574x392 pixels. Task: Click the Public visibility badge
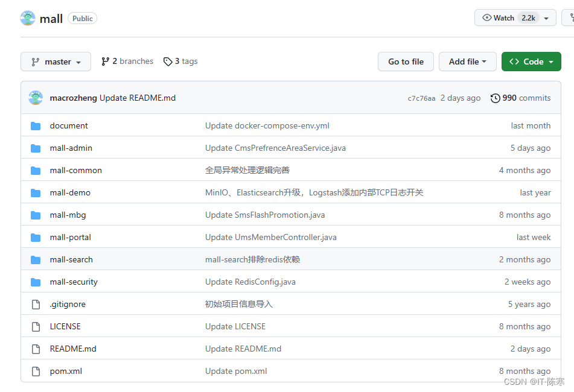point(82,18)
